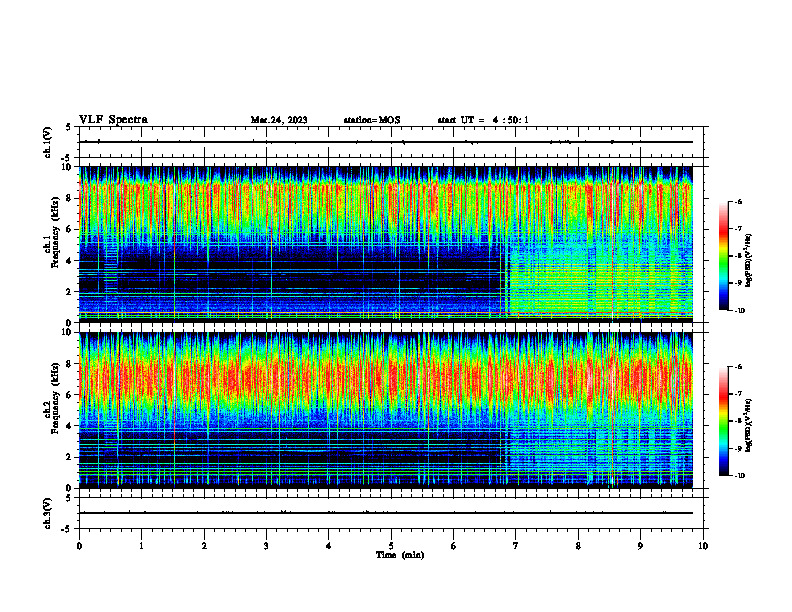Click the "VLF Spectra" plot title
This screenshot has height=612, width=792.
tap(113, 120)
